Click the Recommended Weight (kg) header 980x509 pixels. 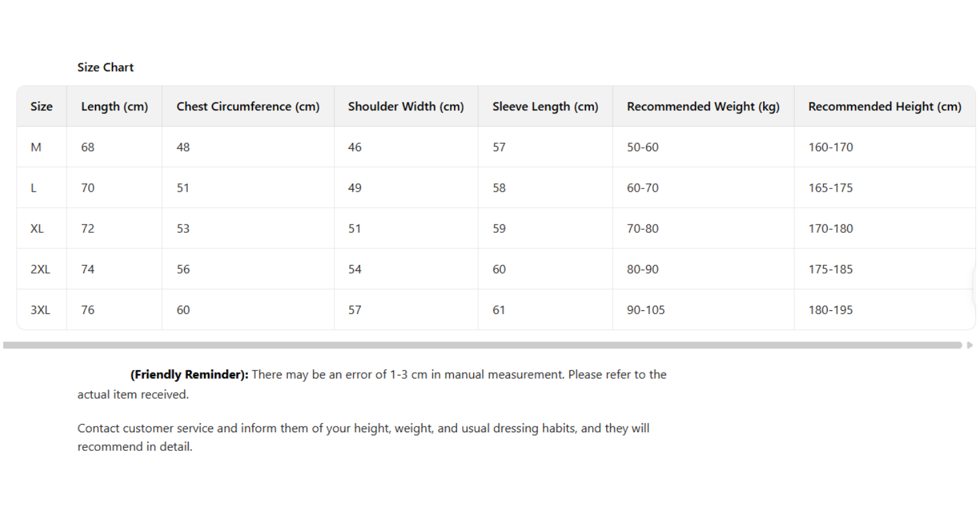[703, 106]
